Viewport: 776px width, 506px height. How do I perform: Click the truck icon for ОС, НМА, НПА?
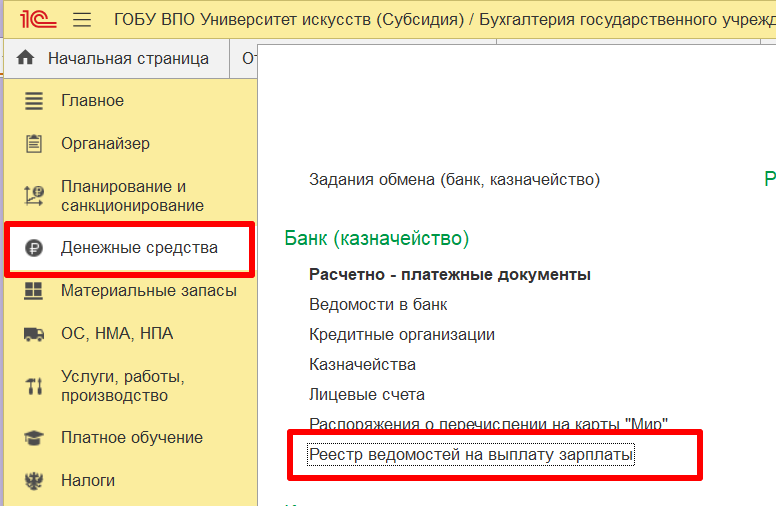tap(34, 334)
